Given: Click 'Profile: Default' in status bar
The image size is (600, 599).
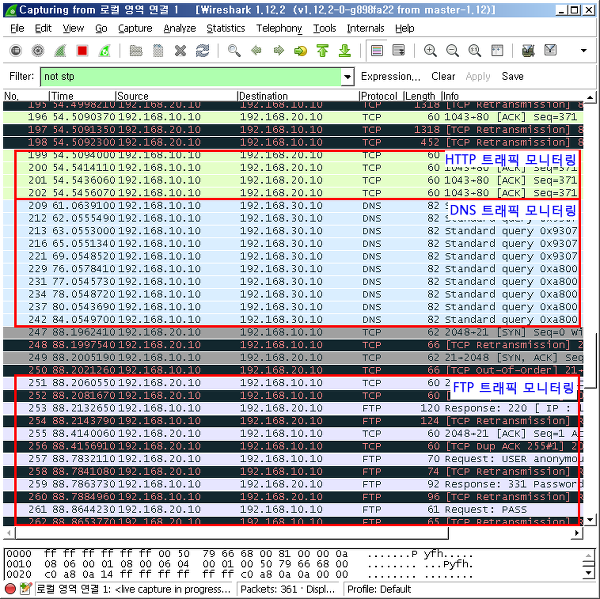Looking at the screenshot, I should (x=379, y=589).
